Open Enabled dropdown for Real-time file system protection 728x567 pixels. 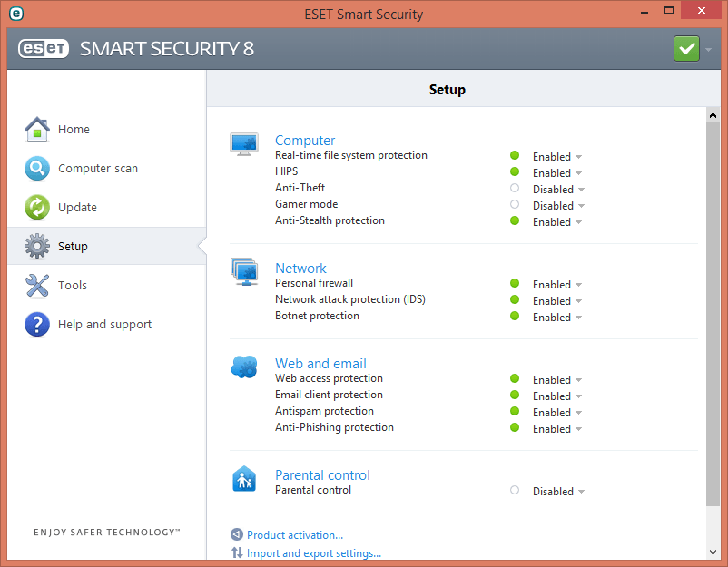557,157
